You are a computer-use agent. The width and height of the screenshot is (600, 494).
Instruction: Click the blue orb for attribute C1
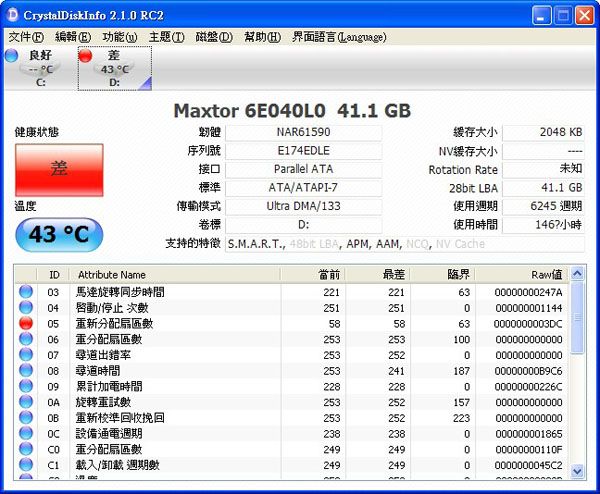26,465
